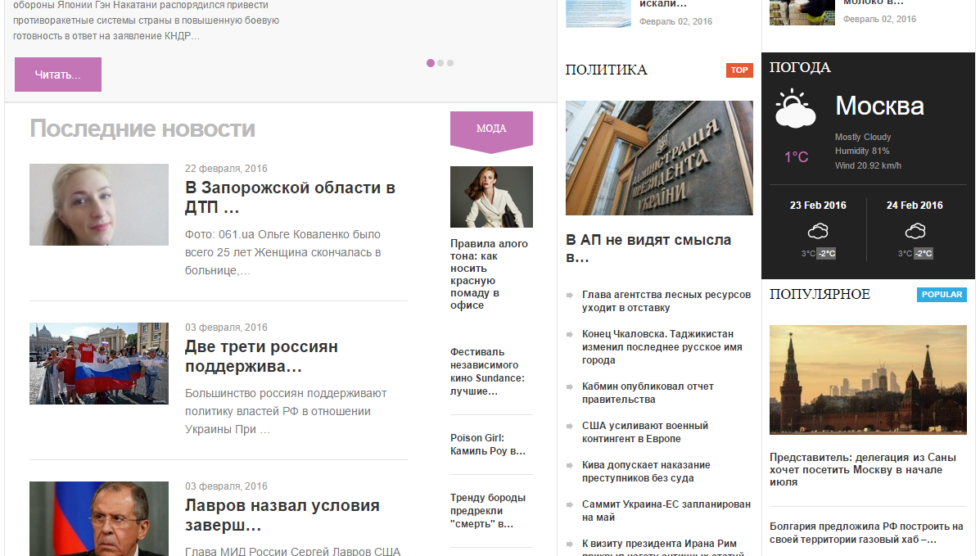Click the date 22 февраля, 2016
The image size is (980, 556).
click(226, 169)
